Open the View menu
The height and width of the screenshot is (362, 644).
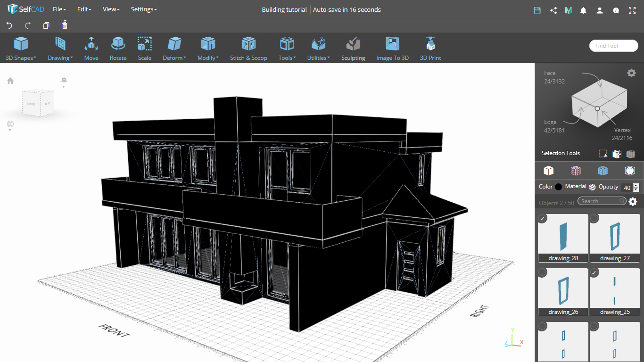[111, 9]
